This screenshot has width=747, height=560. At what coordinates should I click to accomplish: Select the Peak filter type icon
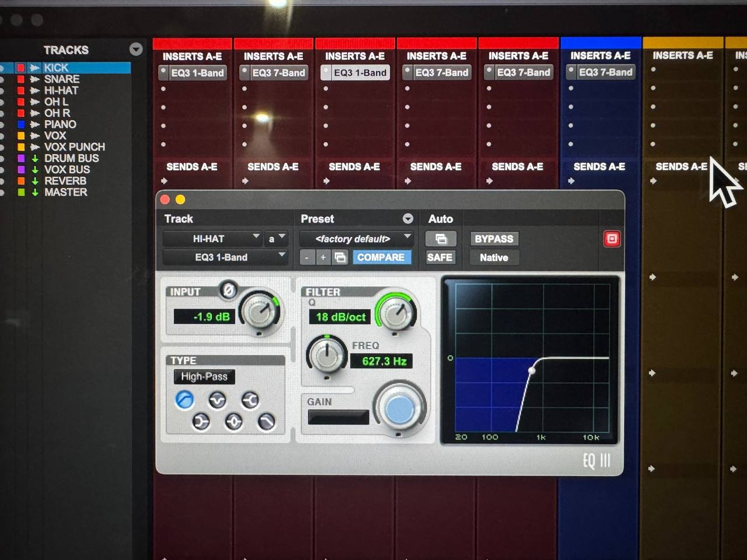234,422
